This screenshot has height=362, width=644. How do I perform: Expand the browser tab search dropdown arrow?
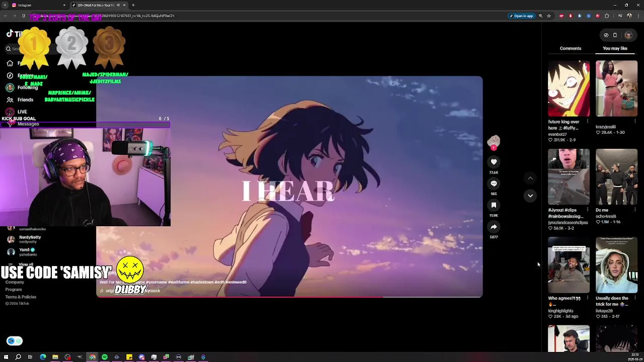point(5,5)
